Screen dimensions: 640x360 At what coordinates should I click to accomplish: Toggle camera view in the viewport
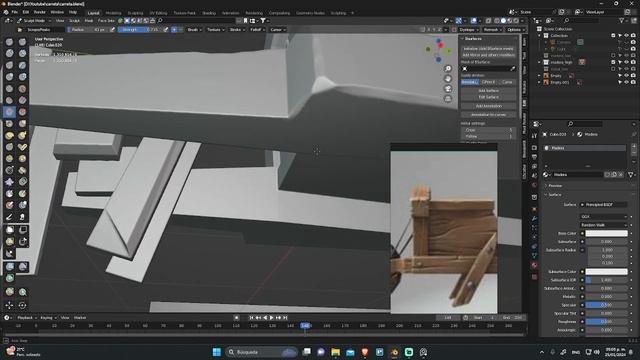448,89
